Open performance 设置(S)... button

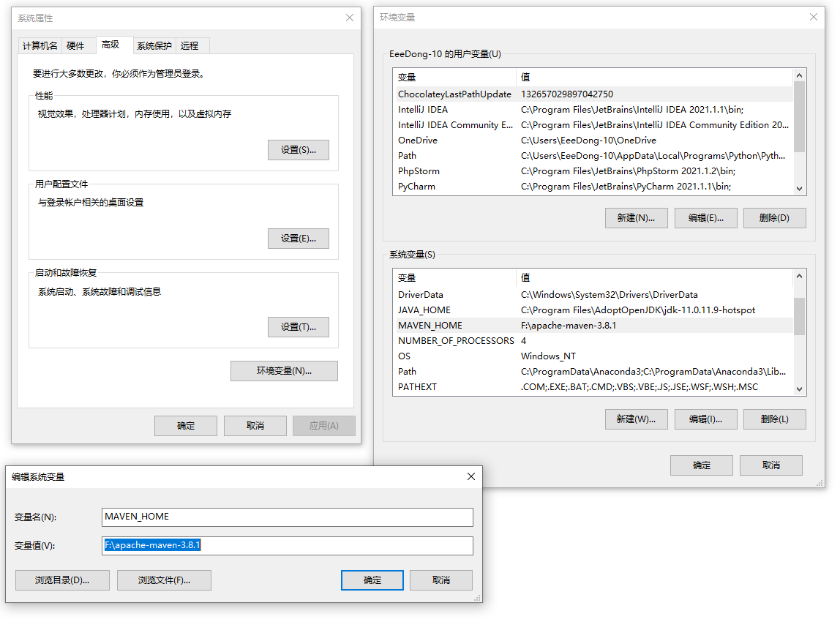298,150
